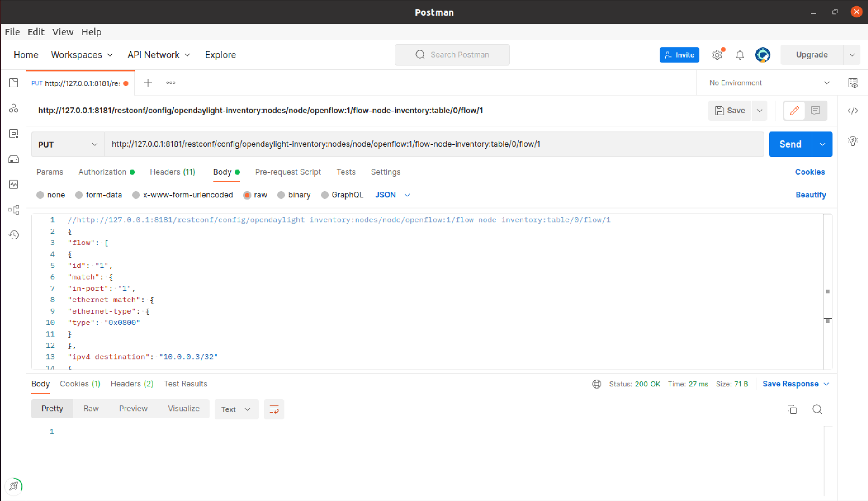
Task: Click the notifications bell icon
Action: click(740, 55)
